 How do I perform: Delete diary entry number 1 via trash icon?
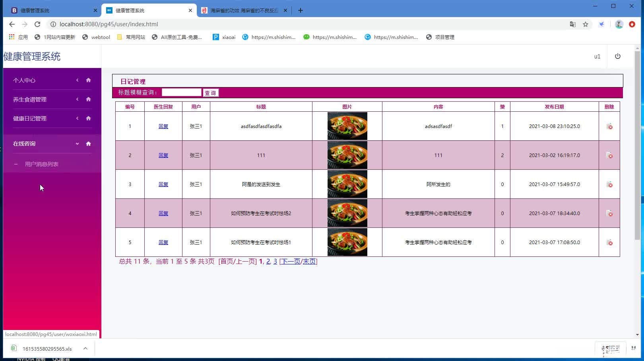click(610, 126)
